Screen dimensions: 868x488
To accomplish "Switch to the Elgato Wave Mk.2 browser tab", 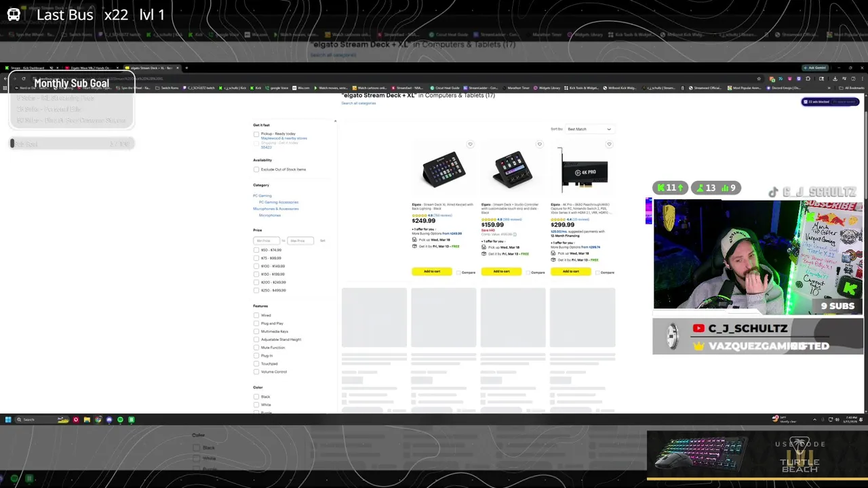I will (92, 68).
